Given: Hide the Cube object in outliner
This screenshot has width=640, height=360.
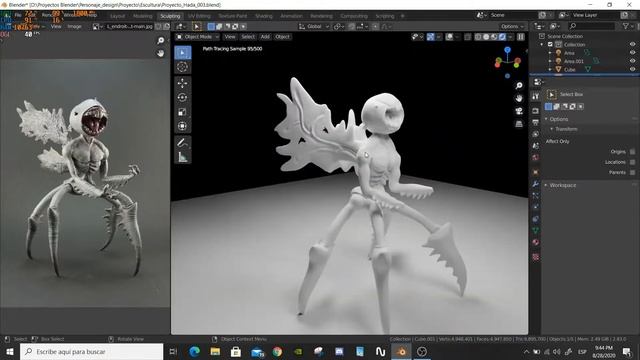Looking at the screenshot, I should pyautogui.click(x=632, y=69).
